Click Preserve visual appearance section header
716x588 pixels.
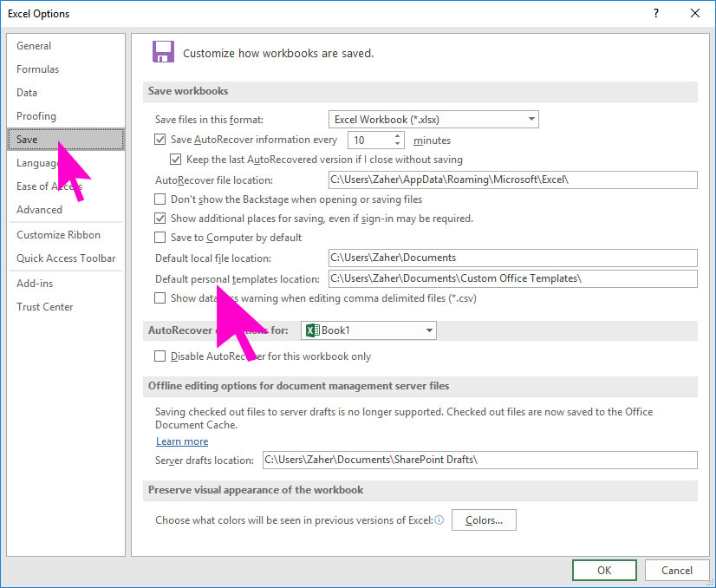click(x=420, y=490)
